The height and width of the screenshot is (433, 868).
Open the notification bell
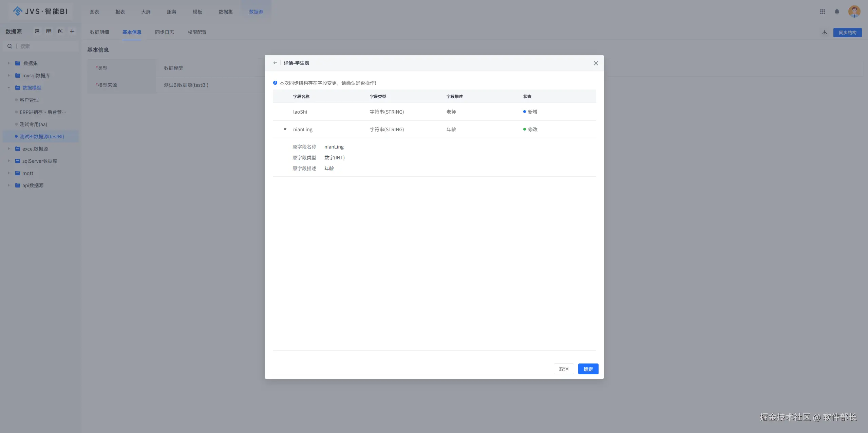(837, 12)
